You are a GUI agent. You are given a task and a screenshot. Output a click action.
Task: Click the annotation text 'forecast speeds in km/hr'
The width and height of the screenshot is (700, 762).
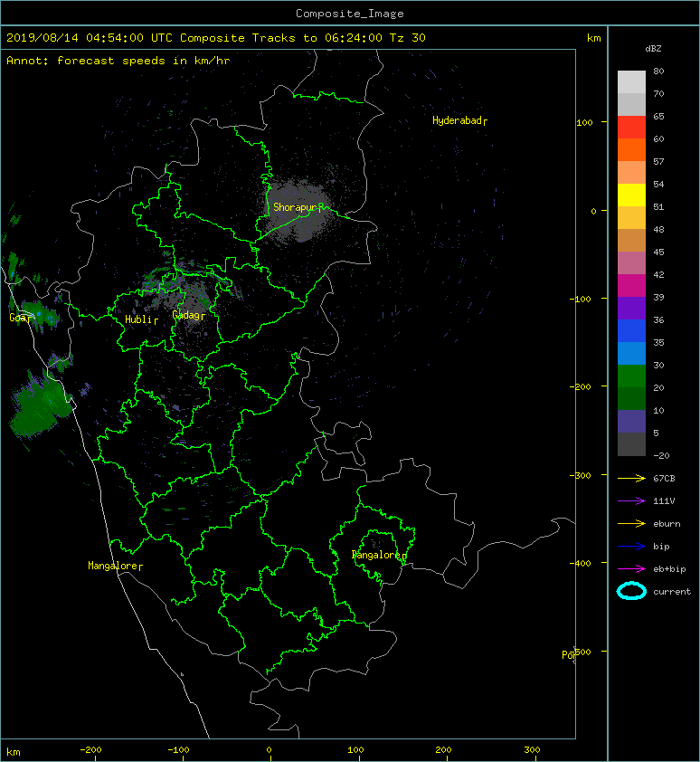(x=144, y=61)
